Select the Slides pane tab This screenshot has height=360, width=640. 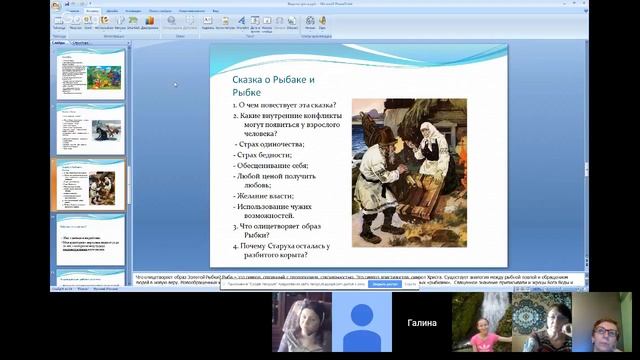pos(59,42)
